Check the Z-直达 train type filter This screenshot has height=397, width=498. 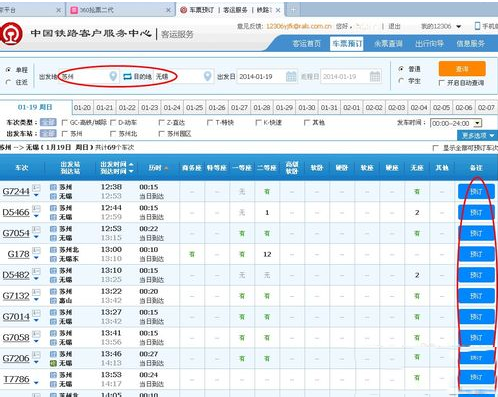(x=161, y=123)
